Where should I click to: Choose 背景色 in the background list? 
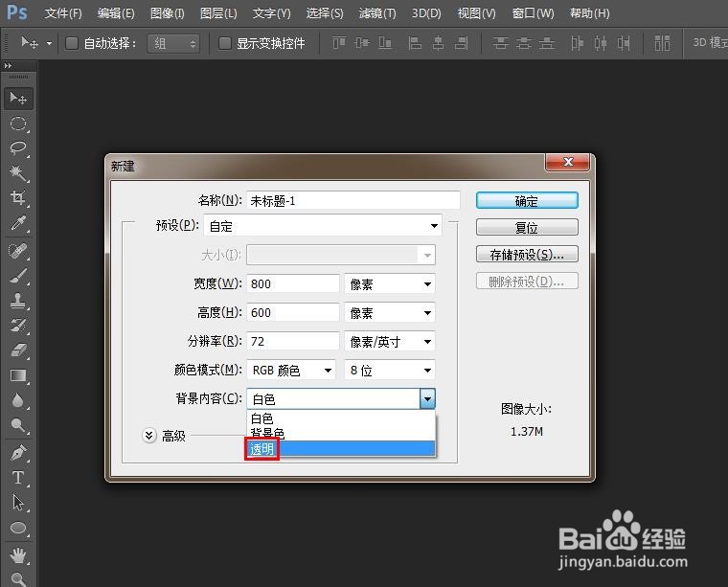pyautogui.click(x=341, y=434)
